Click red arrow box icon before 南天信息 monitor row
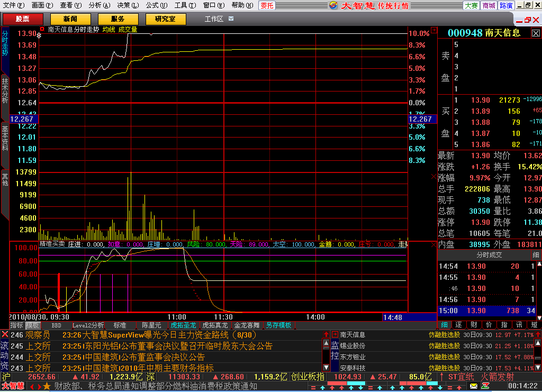Viewport: 542px width, 392px height. pyautogui.click(x=335, y=334)
